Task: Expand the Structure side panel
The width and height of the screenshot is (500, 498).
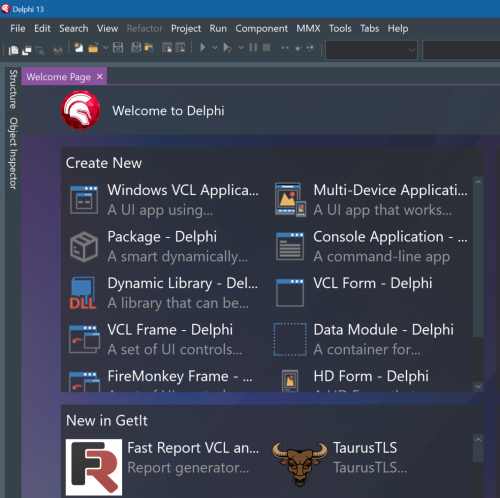Action: click(x=13, y=89)
